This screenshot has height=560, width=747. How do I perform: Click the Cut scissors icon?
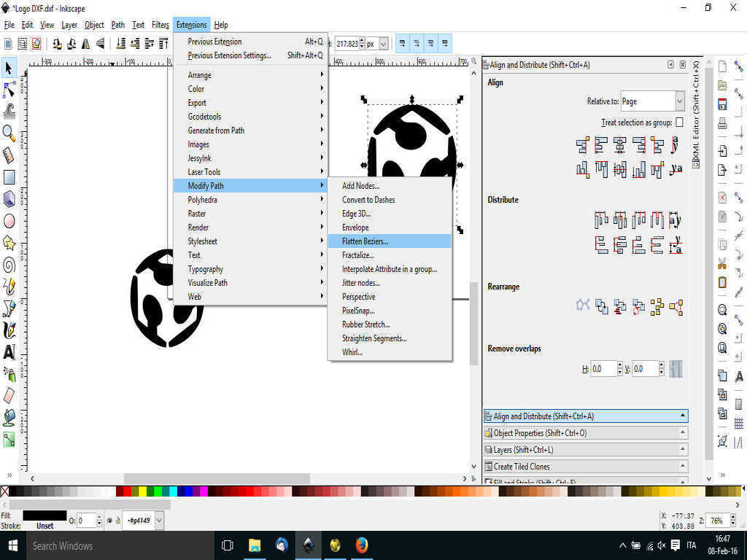coord(722,262)
